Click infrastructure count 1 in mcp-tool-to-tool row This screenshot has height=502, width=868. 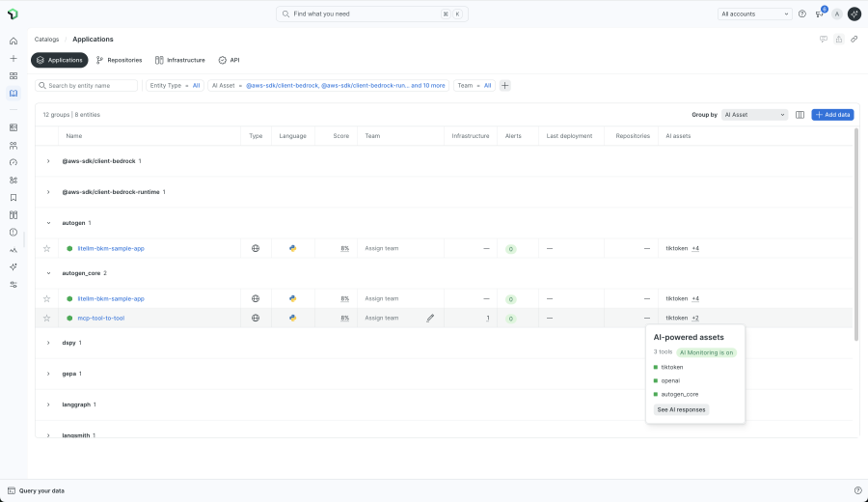click(488, 318)
